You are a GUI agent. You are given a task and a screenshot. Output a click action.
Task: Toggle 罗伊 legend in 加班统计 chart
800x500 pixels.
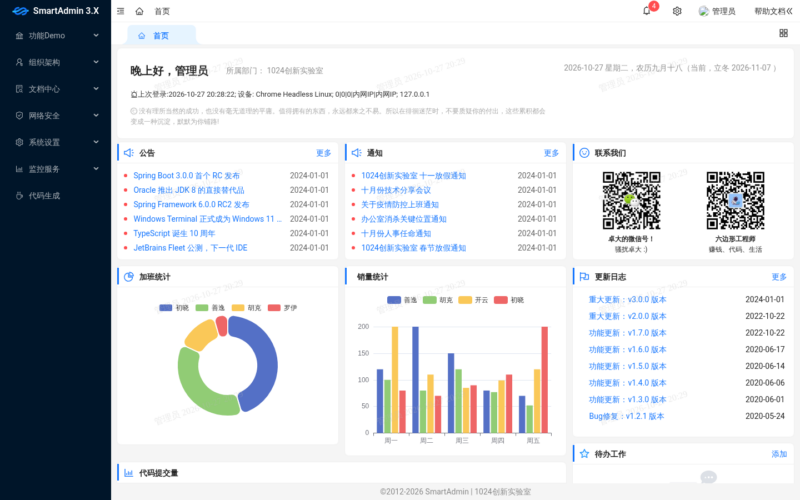click(x=283, y=308)
